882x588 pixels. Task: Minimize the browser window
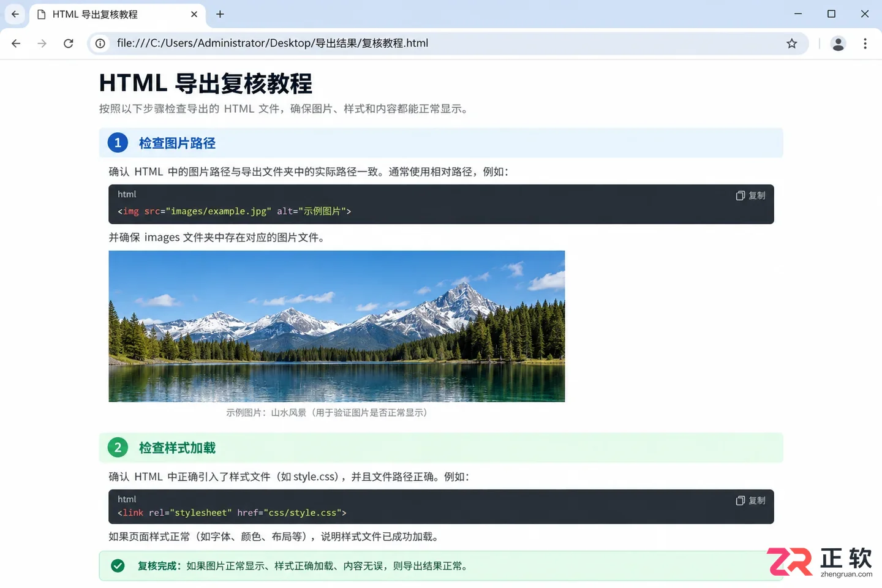click(798, 14)
